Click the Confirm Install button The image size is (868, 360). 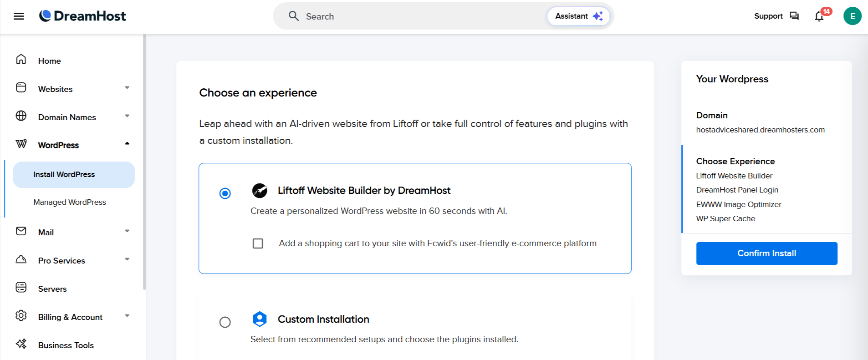click(x=766, y=254)
